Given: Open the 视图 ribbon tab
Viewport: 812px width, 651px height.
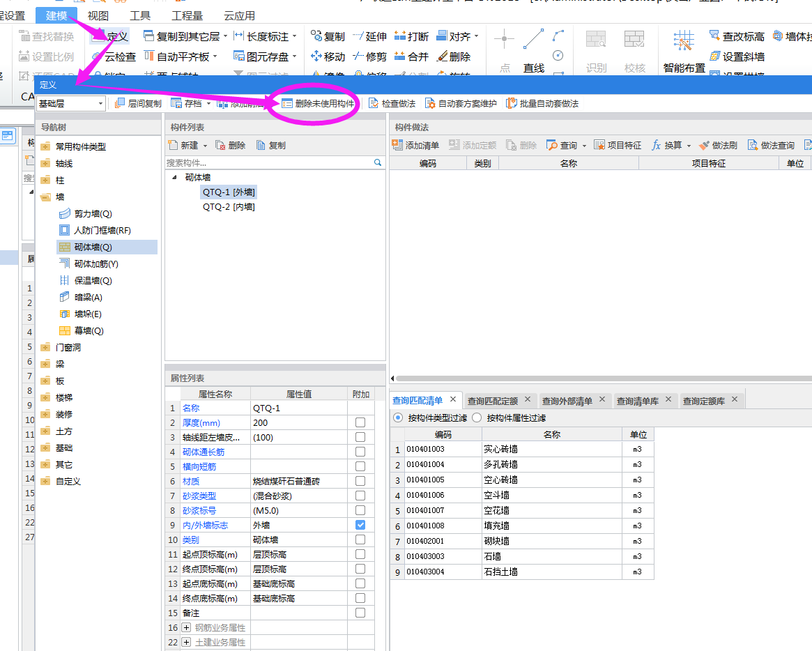Looking at the screenshot, I should pyautogui.click(x=98, y=15).
